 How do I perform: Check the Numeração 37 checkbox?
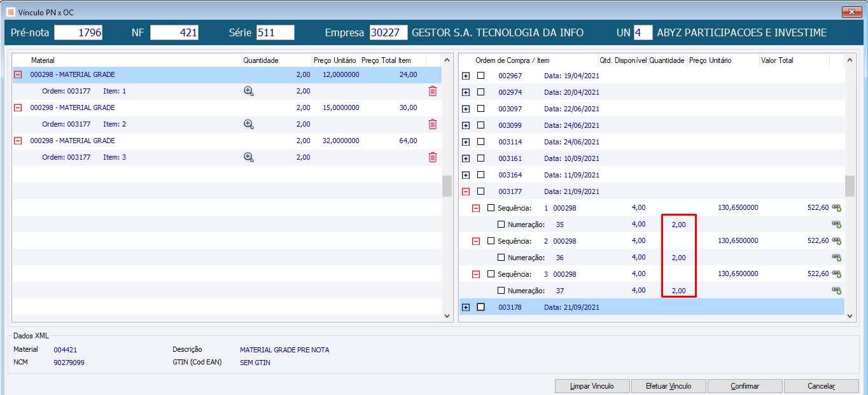[x=501, y=290]
